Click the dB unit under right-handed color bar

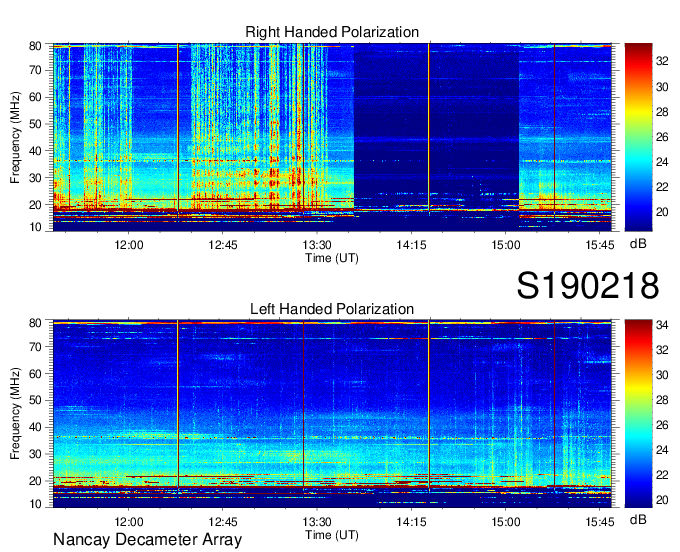[x=638, y=244]
